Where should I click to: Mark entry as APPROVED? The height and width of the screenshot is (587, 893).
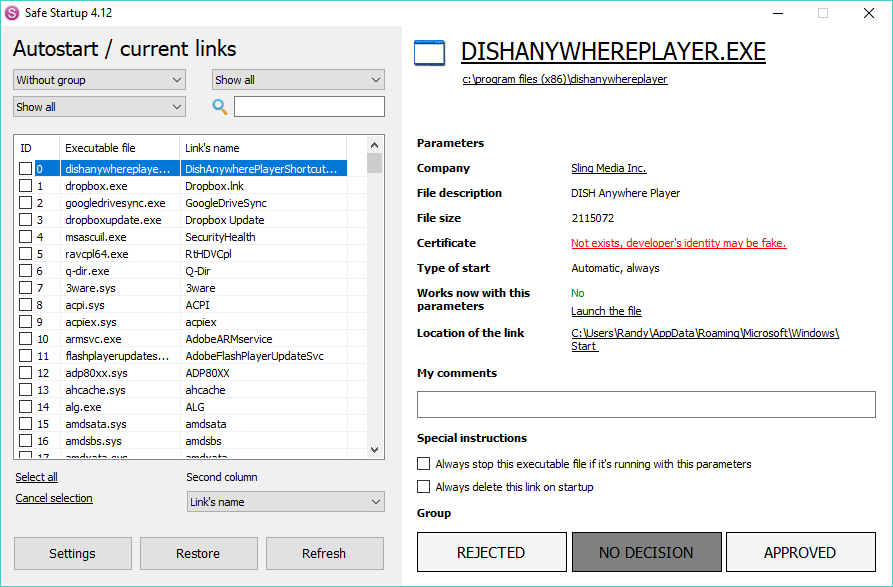[800, 552]
